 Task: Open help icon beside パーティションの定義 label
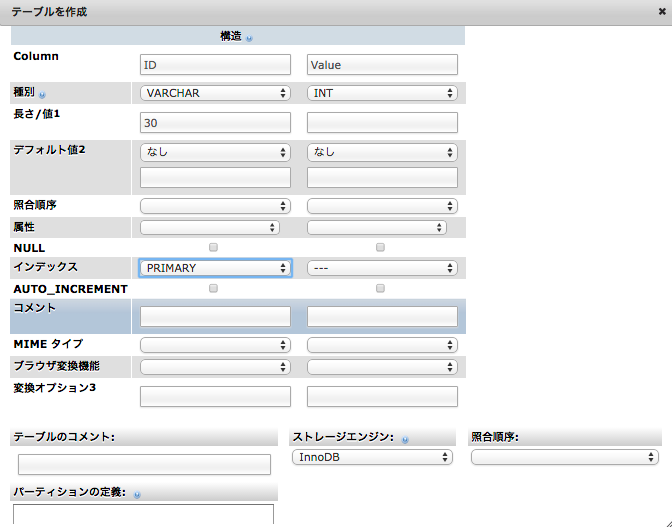pos(137,495)
